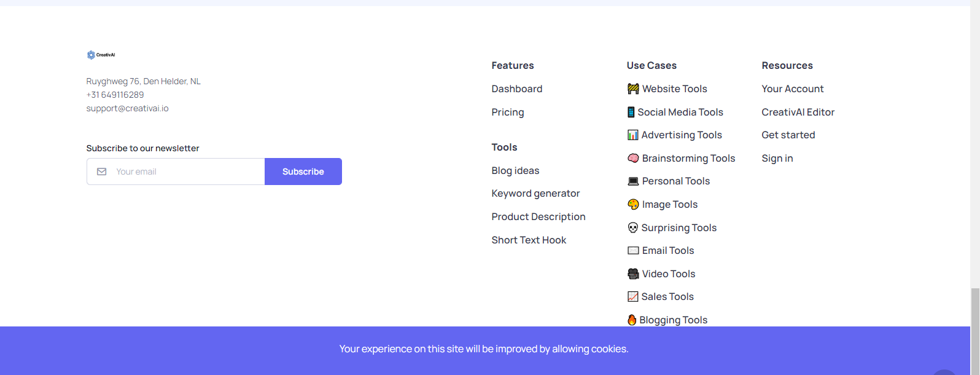Click the Subscribe button
Viewport: 980px width, 375px height.
click(x=303, y=172)
